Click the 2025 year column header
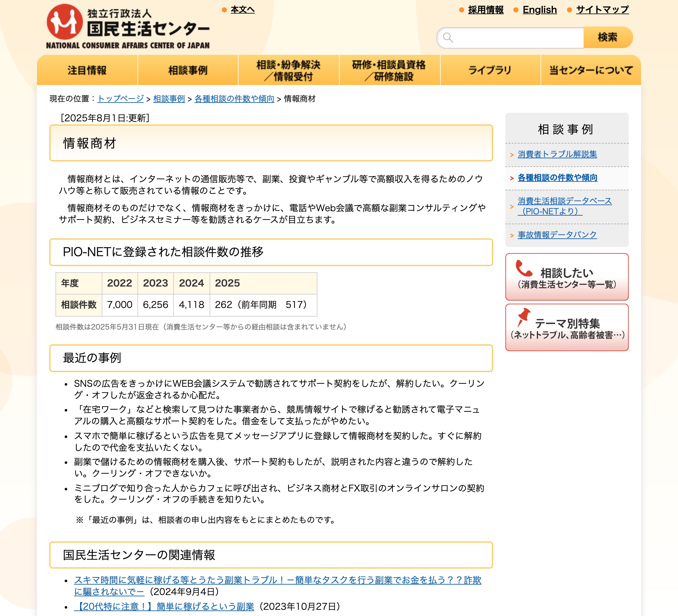 coord(263,283)
